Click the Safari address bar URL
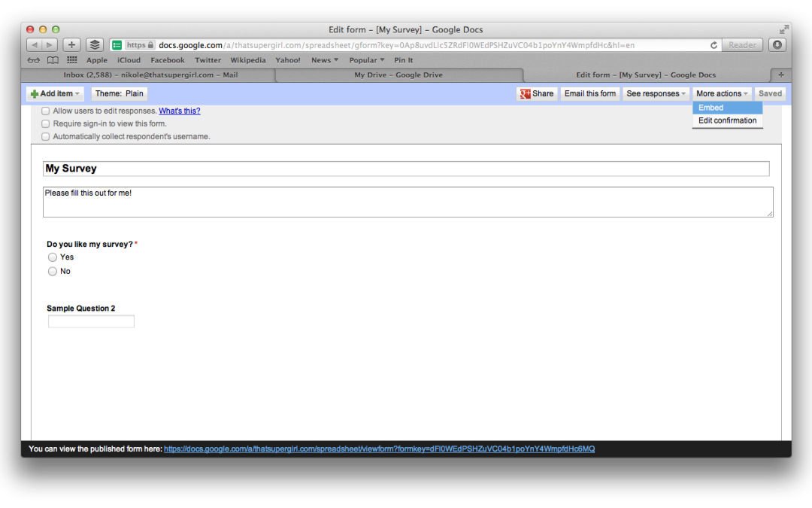812x508 pixels. [396, 45]
